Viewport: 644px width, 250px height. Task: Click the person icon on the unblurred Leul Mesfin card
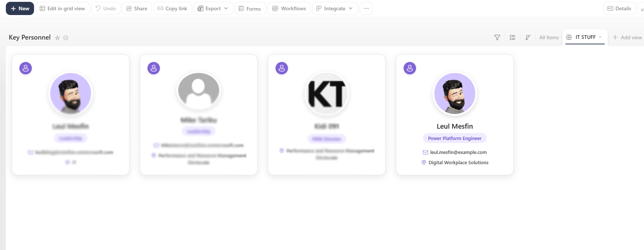pyautogui.click(x=410, y=68)
